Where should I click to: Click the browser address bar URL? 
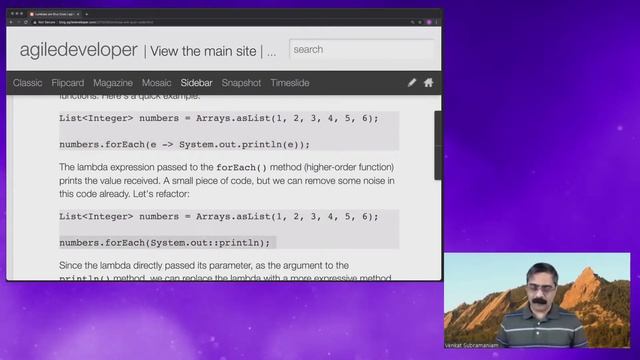[106, 22]
